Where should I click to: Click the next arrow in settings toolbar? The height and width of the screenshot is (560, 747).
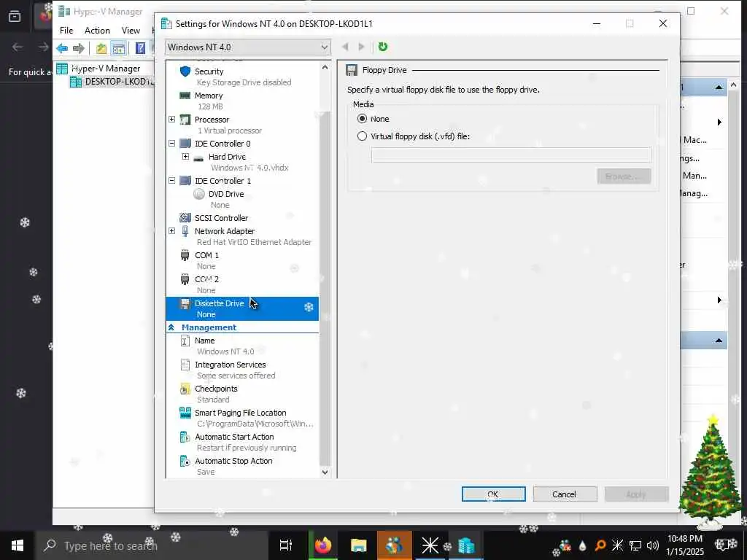(361, 47)
